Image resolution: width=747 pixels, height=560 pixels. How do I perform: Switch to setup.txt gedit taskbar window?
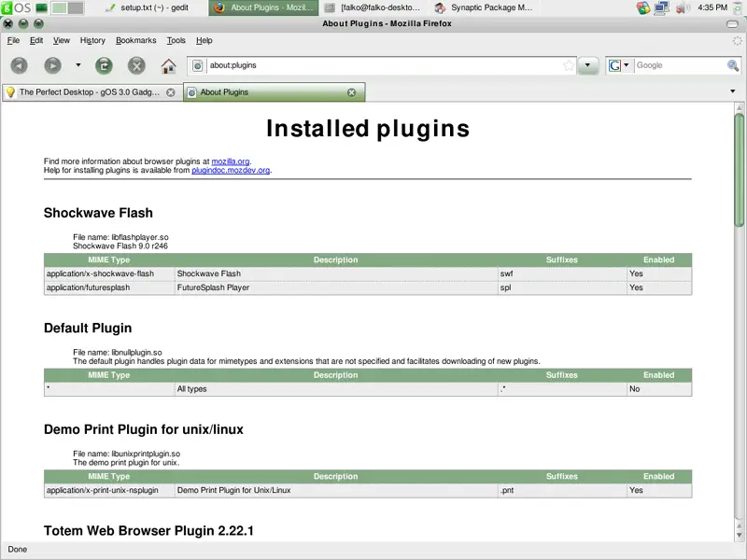pos(148,7)
